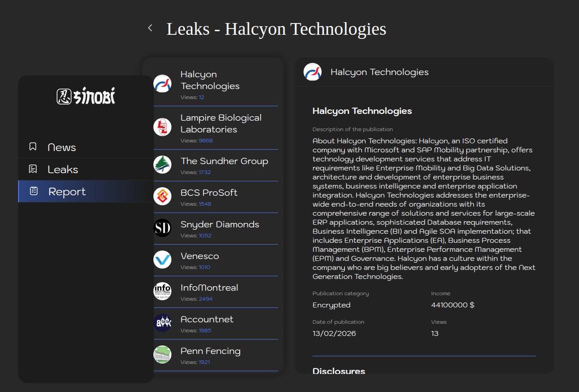Image resolution: width=579 pixels, height=392 pixels.
Task: Open the Leaks menu item
Action: click(x=63, y=170)
